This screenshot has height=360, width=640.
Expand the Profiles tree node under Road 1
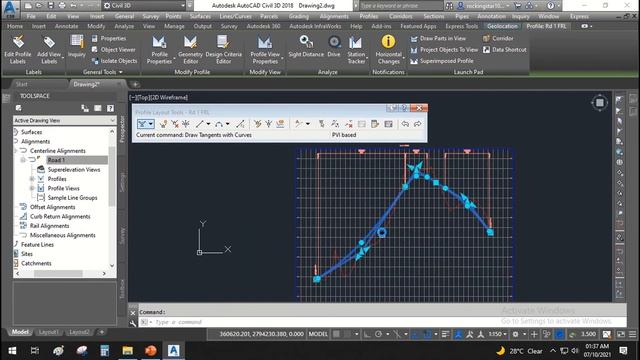point(32,179)
